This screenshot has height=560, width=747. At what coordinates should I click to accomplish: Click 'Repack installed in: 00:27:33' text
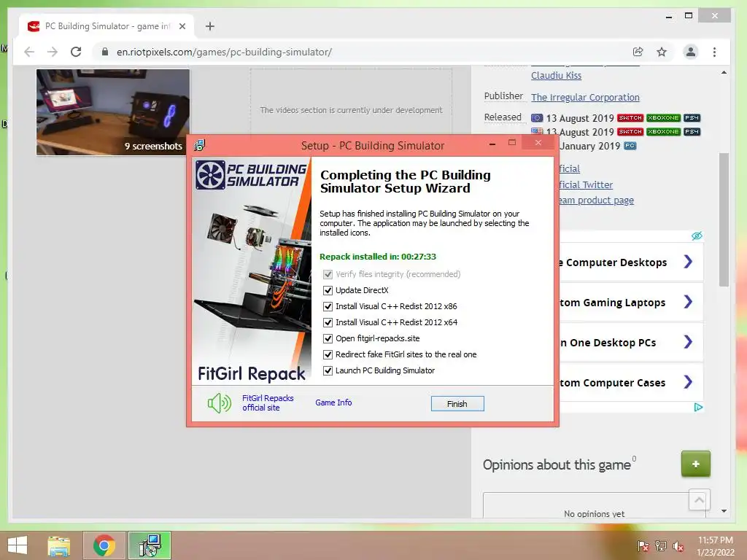[378, 257]
